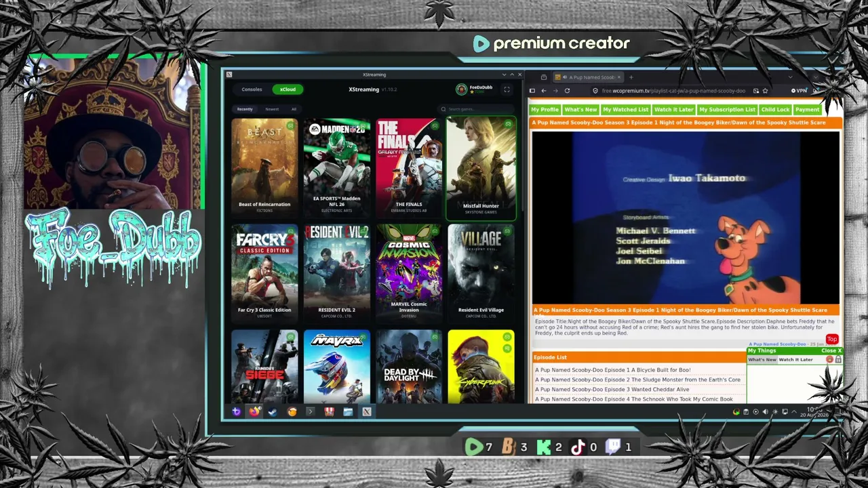868x488 pixels.
Task: Open My Watched List
Action: [626, 110]
